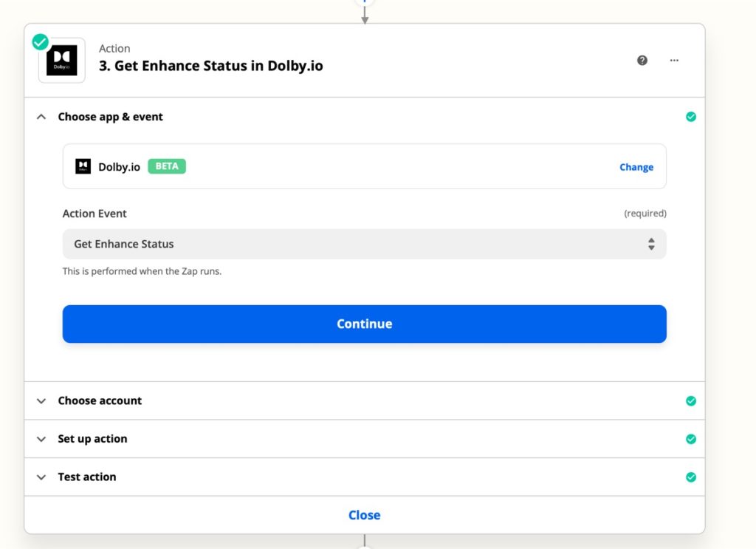This screenshot has height=549, width=756.
Task: Click the Action label above the step title
Action: (x=114, y=48)
